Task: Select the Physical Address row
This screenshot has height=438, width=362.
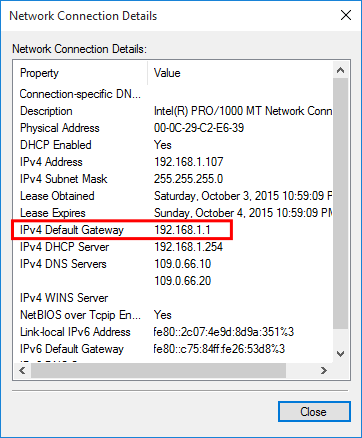Action: pyautogui.click(x=173, y=128)
